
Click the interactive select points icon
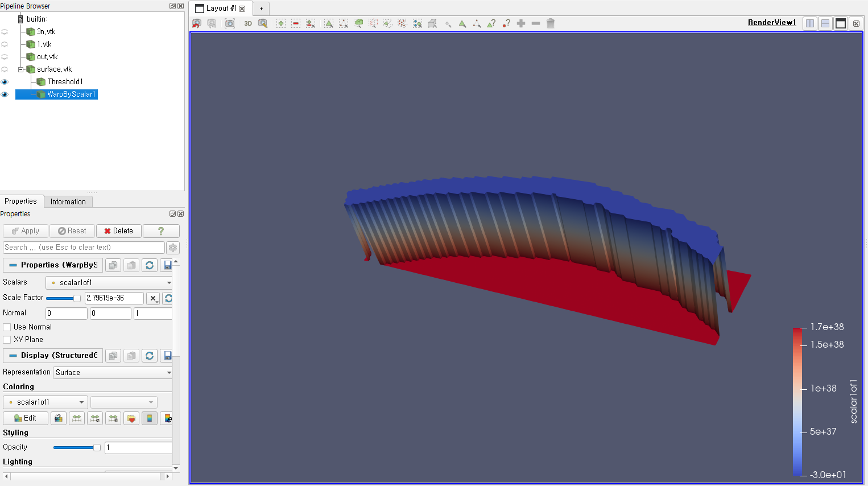[x=477, y=23]
